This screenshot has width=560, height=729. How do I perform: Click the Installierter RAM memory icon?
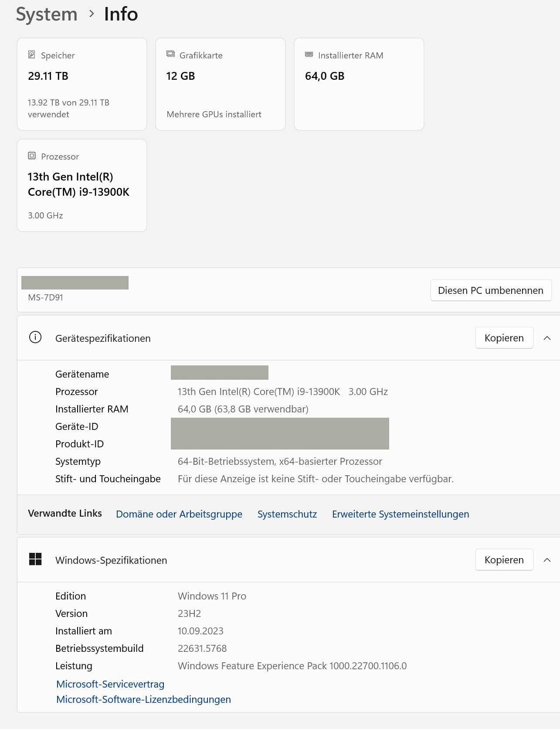pos(309,55)
